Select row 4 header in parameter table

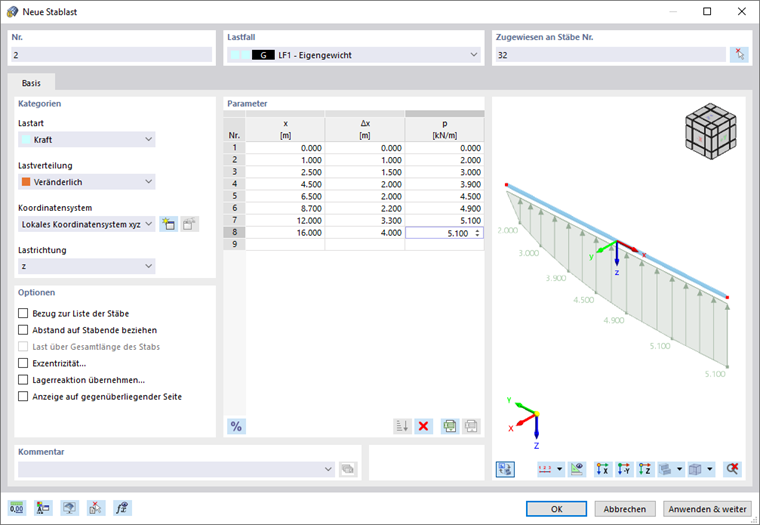pos(235,184)
